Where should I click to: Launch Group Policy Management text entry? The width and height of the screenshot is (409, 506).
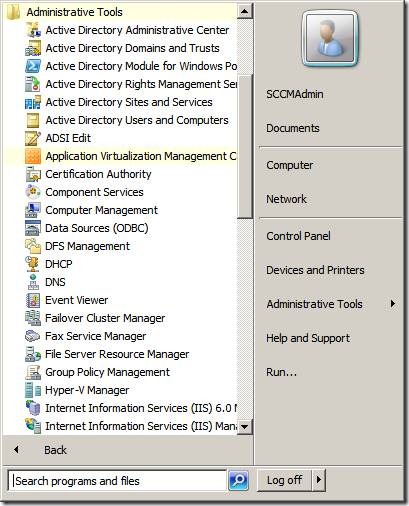click(x=107, y=372)
